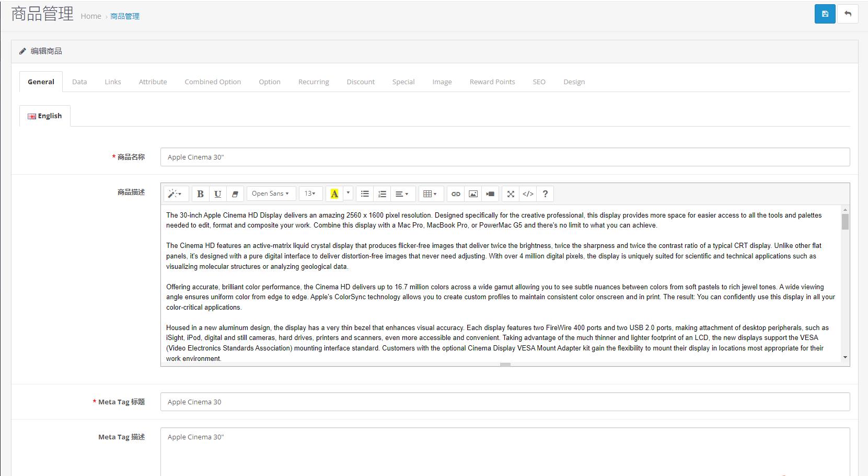The image size is (868, 476).
Task: Insert an ordered numbered list
Action: click(x=382, y=194)
